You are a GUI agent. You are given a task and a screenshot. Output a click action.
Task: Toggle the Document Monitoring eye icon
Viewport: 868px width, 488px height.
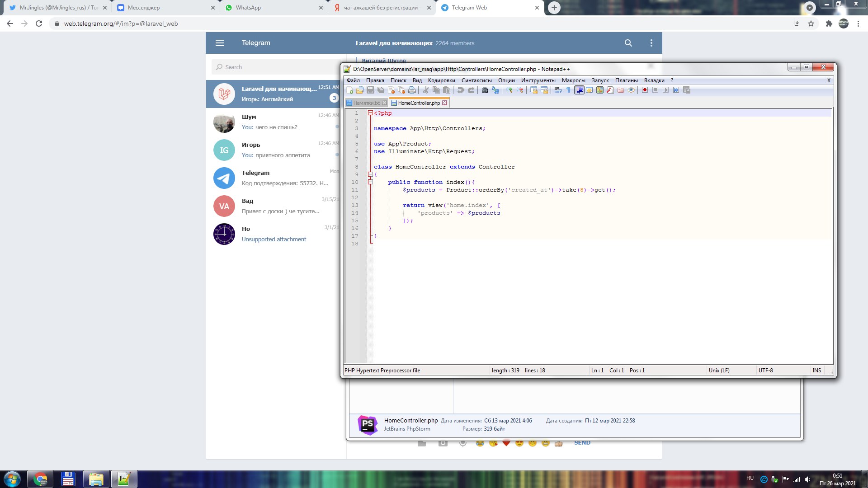pos(631,90)
